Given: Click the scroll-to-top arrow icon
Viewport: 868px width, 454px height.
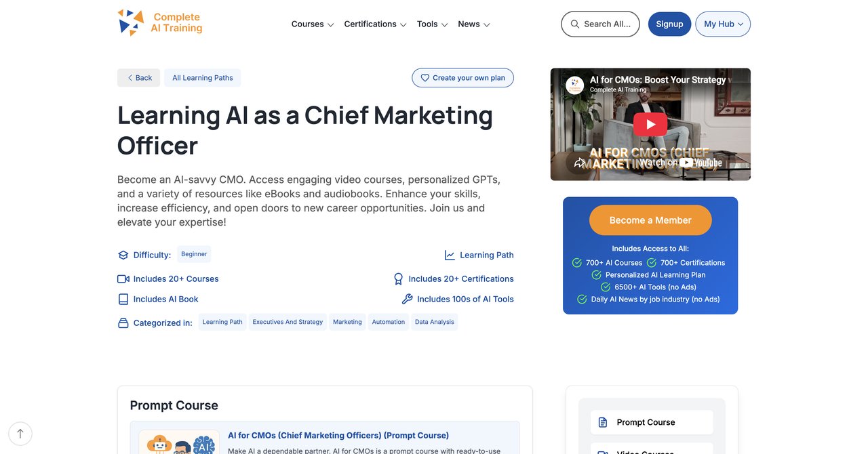Looking at the screenshot, I should 20,434.
